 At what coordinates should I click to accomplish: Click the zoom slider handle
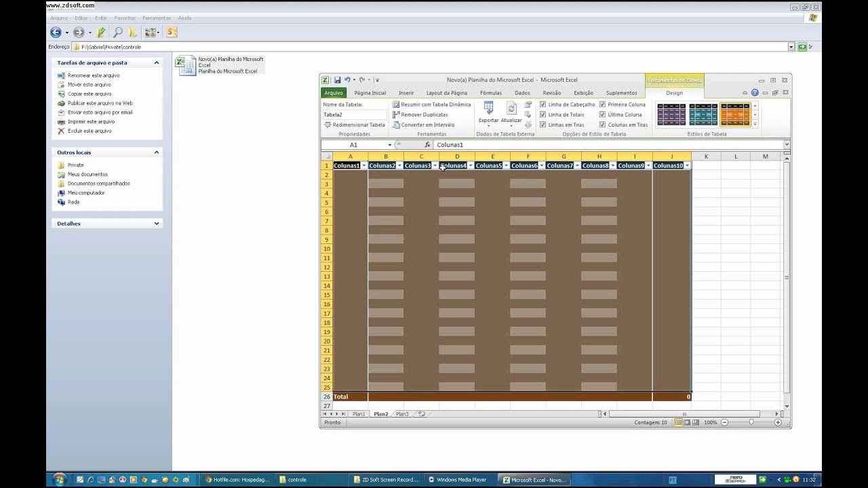(751, 422)
